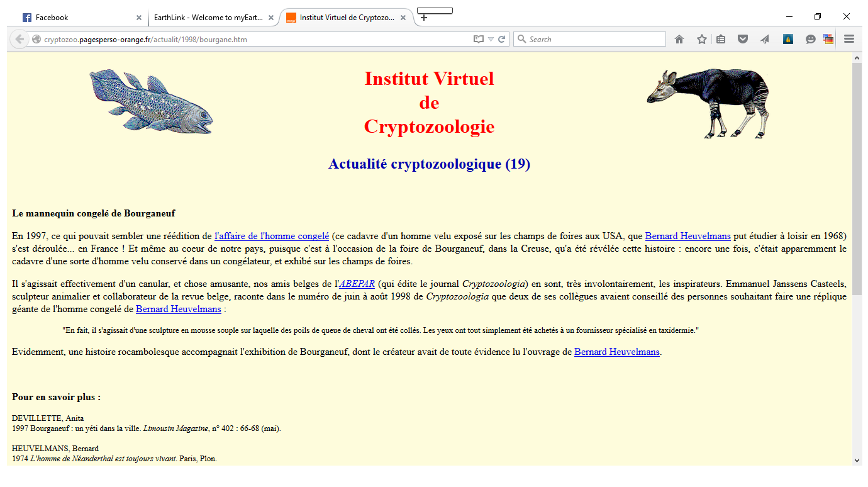The image size is (868, 487).
Task: Click the Home button in toolbar
Action: click(679, 39)
